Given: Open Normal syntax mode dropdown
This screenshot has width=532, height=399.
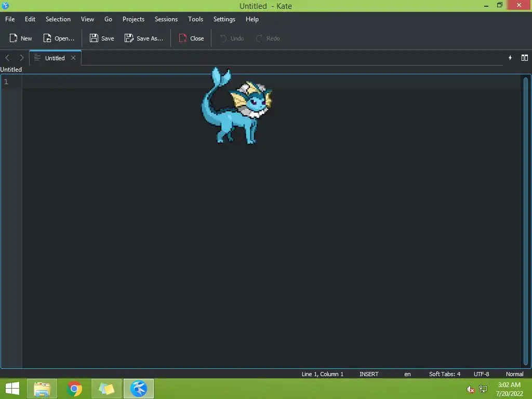Looking at the screenshot, I should [514, 374].
